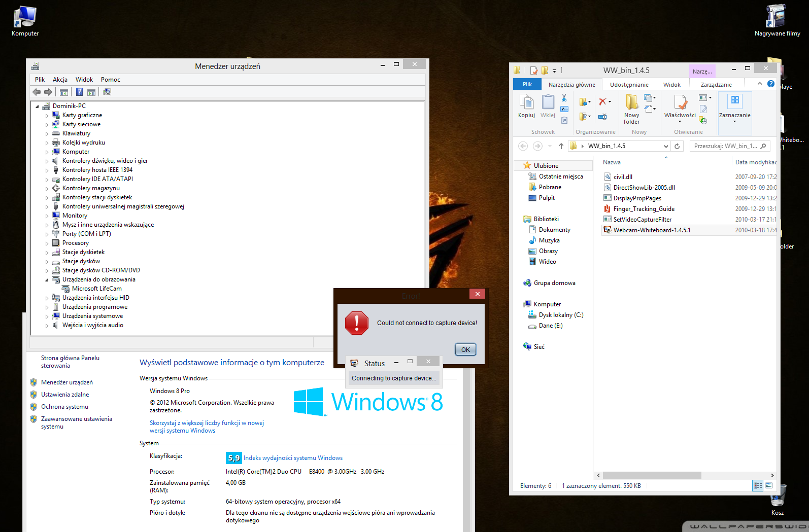
Task: Open Zaawansowane ustawienia systemu link
Action: (77, 422)
